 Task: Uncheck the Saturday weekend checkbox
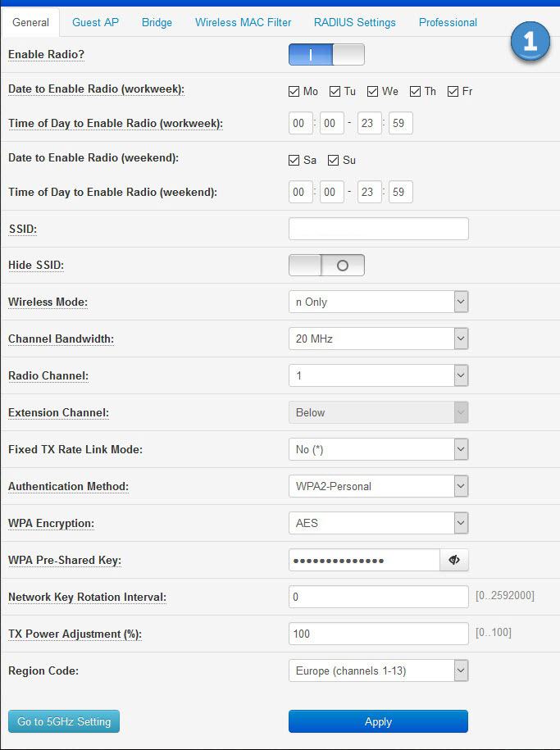coord(294,160)
